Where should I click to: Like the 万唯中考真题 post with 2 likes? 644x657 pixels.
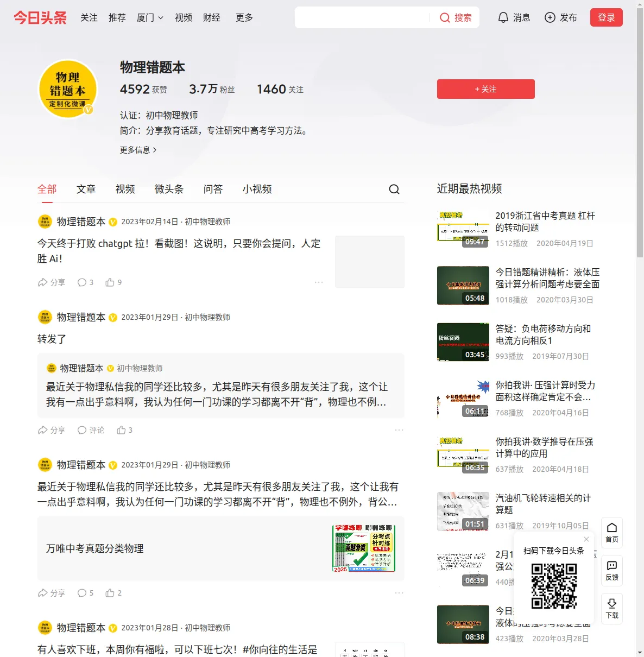pos(113,593)
